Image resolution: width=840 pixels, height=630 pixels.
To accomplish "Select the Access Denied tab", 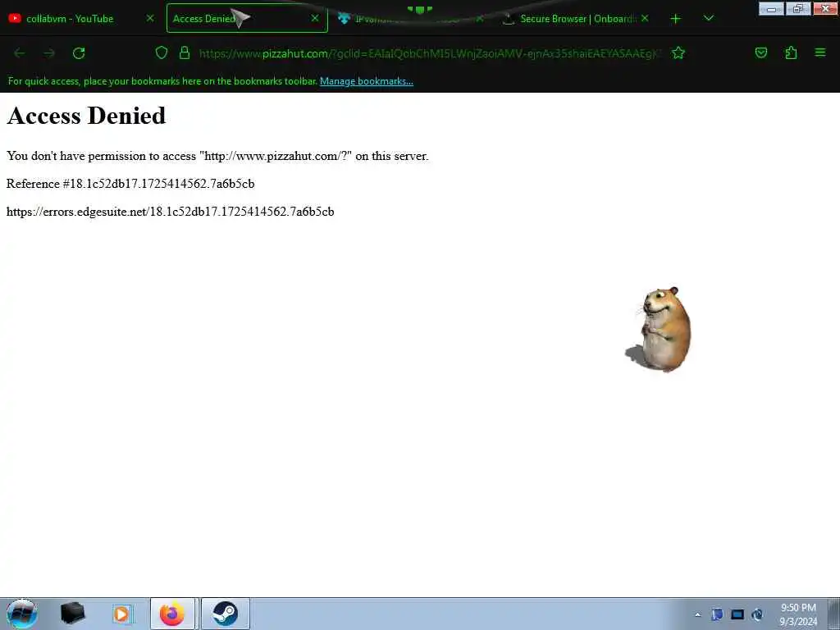I will (247, 18).
